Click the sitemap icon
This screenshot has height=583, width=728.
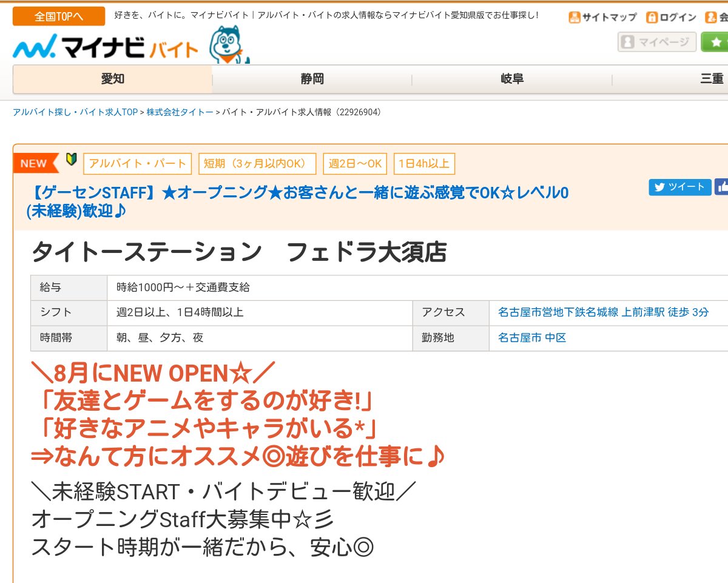[574, 17]
